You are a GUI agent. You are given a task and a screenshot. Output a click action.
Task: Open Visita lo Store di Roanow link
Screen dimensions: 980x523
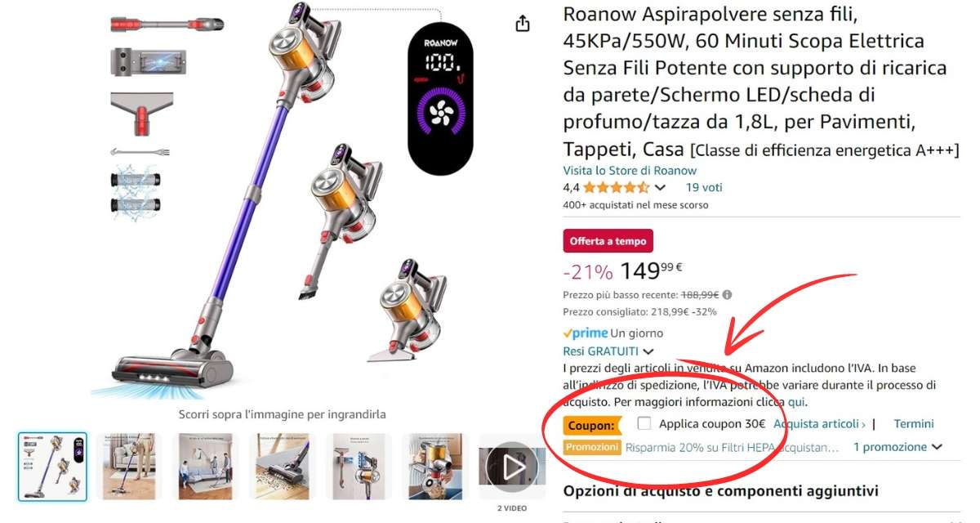pos(630,171)
